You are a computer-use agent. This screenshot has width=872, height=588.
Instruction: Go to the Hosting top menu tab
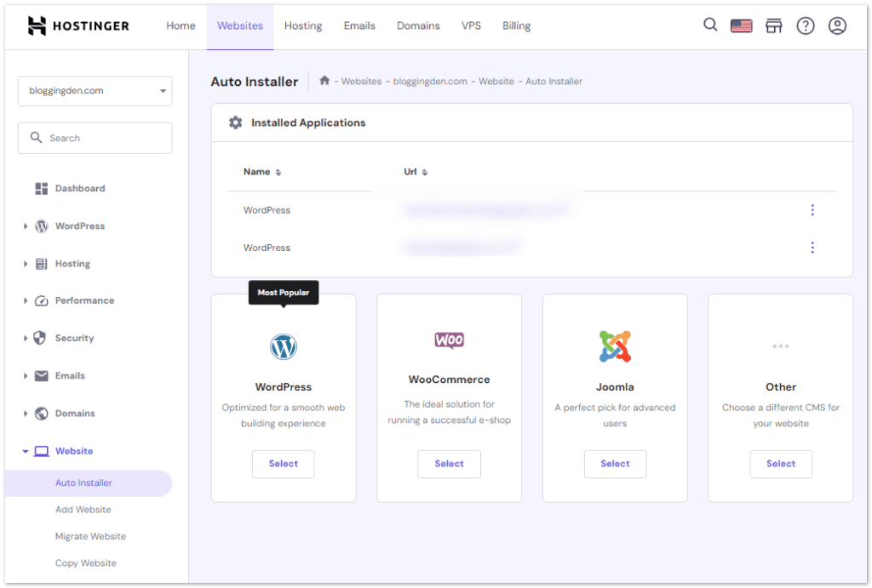(x=303, y=26)
